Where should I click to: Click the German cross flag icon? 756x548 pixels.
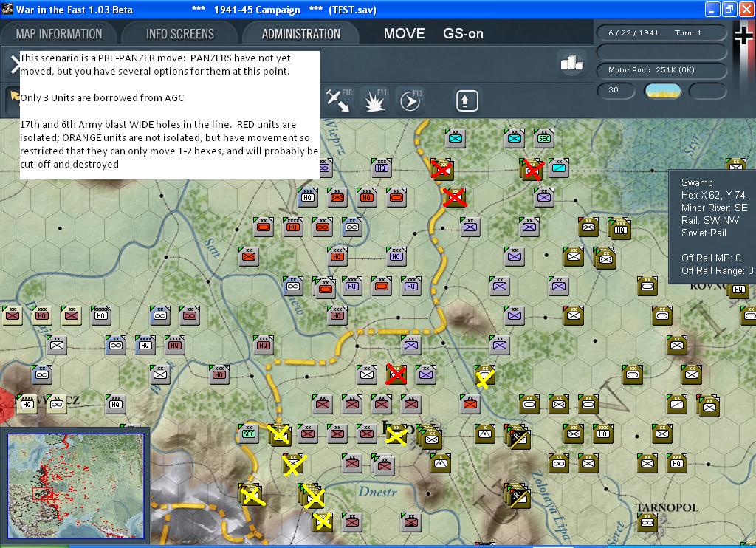click(x=743, y=35)
